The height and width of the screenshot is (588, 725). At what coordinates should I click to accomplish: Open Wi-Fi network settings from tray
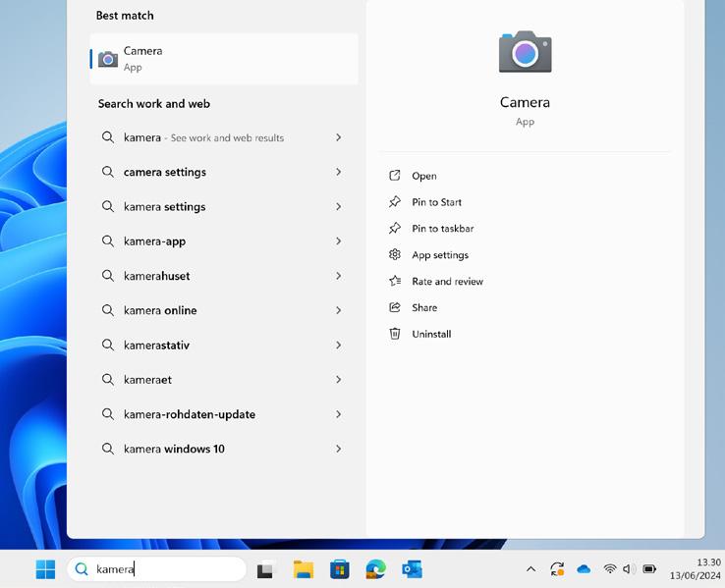[x=610, y=569]
